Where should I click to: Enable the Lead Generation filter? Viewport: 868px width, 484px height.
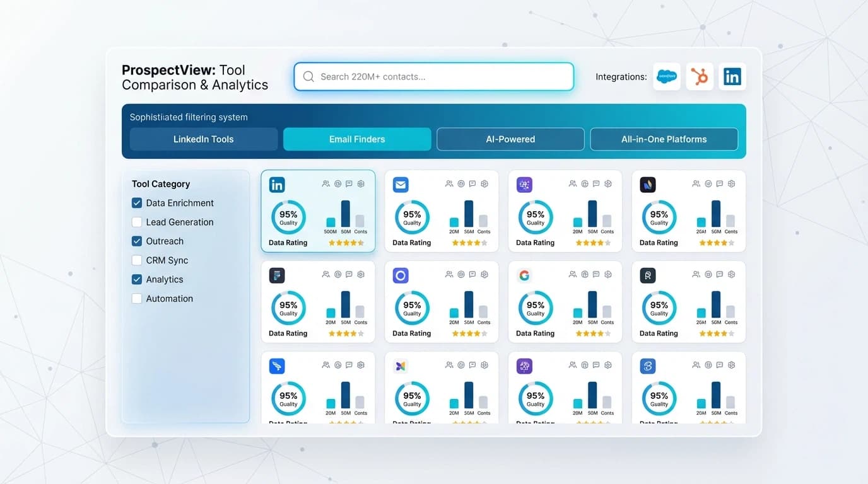tap(137, 222)
